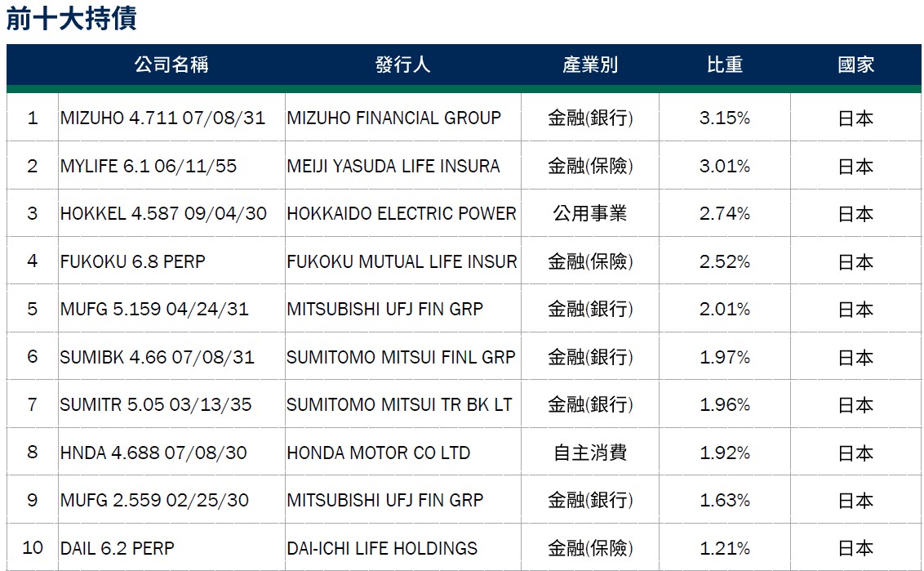Viewport: 924px width, 571px height.
Task: Select MUFG 5.159 04/24/31 cell
Action: coord(154,310)
